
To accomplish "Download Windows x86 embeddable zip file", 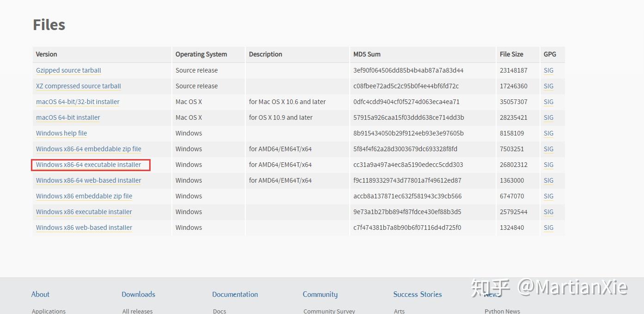I will point(84,196).
